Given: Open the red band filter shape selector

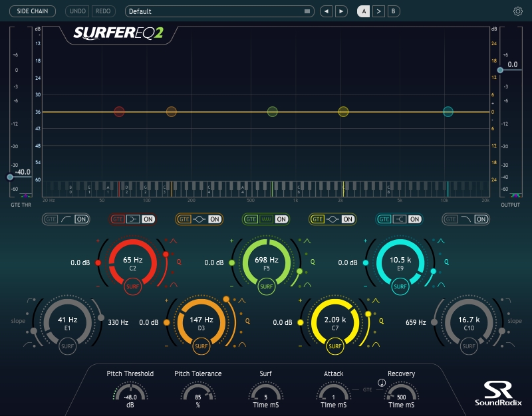Looking at the screenshot, I should tap(132, 219).
